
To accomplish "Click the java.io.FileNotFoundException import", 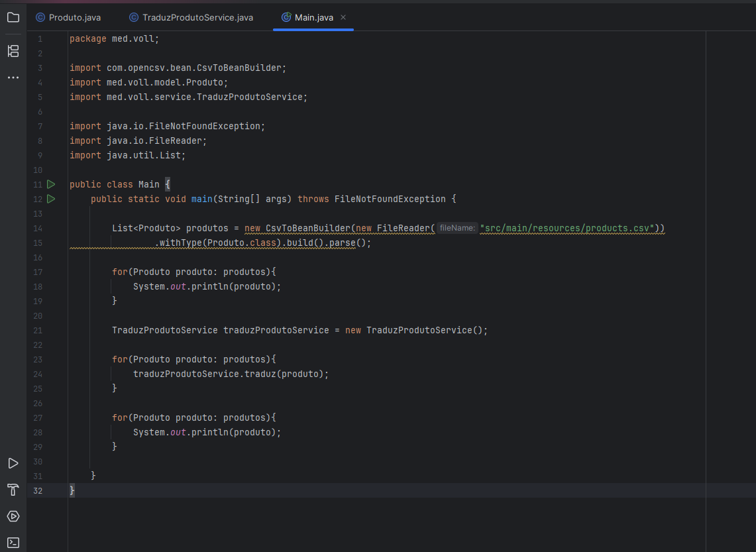I will [x=168, y=127].
